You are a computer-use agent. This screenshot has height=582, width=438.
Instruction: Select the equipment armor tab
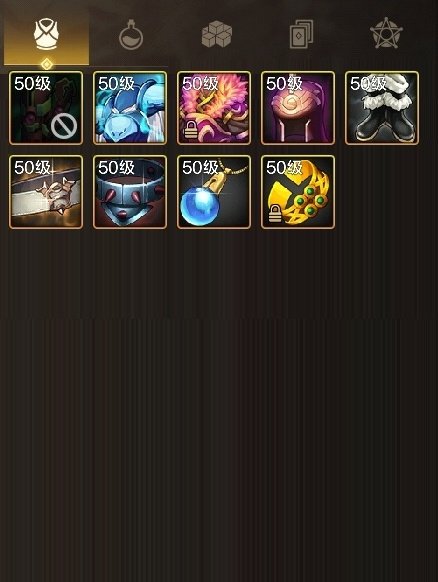[x=46, y=37]
